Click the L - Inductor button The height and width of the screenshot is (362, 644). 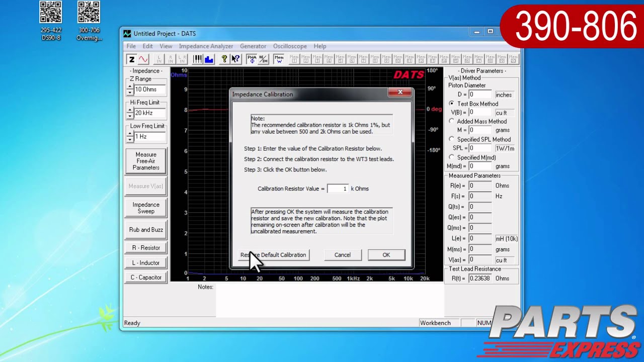coord(146,263)
